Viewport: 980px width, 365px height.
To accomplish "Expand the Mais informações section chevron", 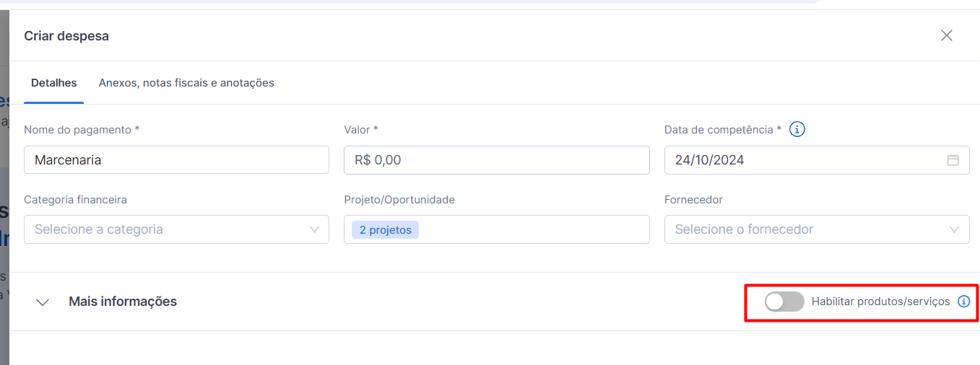I will tap(43, 302).
